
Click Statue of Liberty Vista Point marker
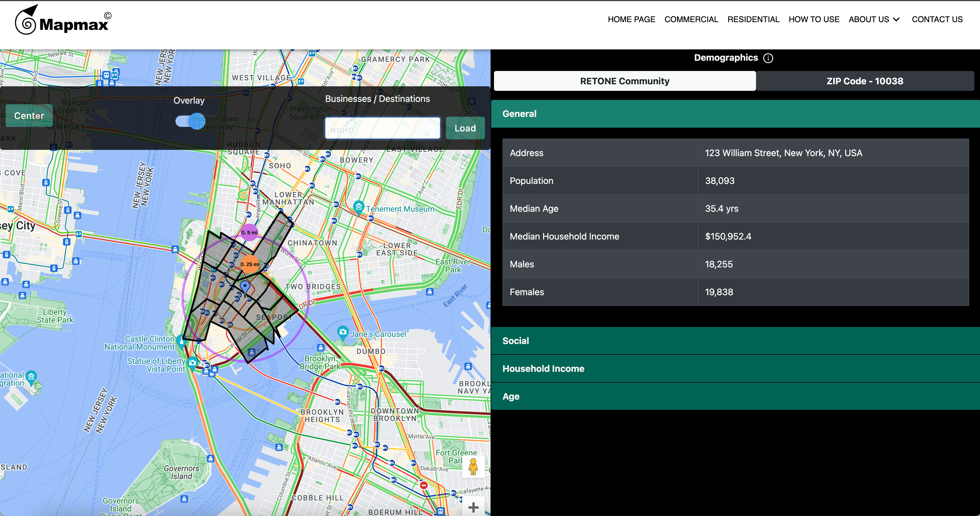pos(192,364)
